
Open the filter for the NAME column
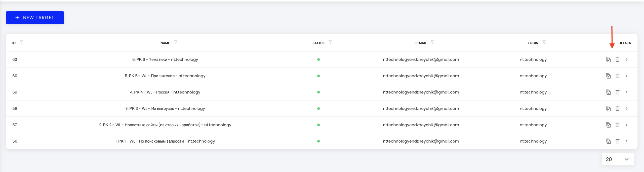176,42
